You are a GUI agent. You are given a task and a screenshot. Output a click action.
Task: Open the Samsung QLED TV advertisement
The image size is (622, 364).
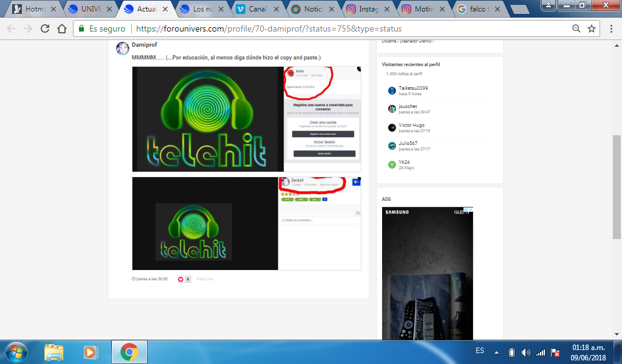427,273
